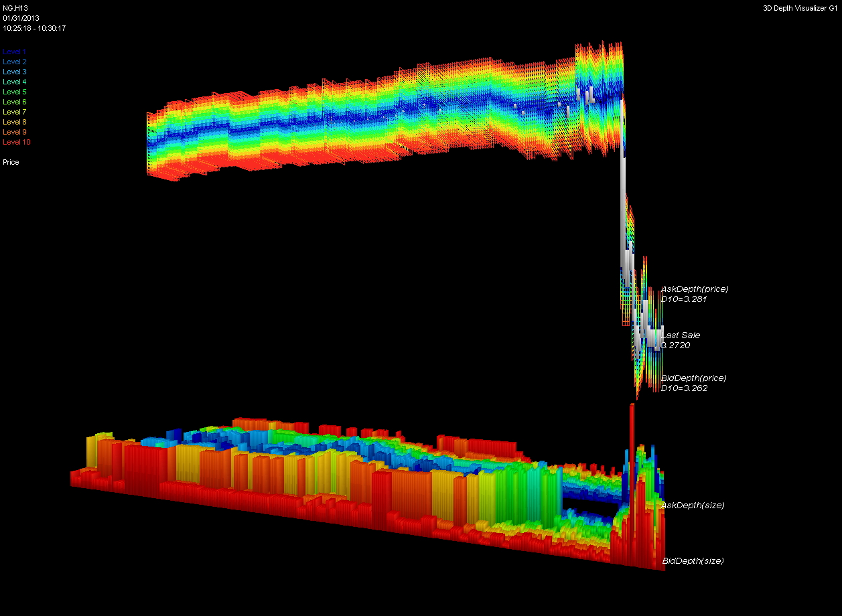Click the BidDepth(price) D10=3.262 annotation

point(694,383)
